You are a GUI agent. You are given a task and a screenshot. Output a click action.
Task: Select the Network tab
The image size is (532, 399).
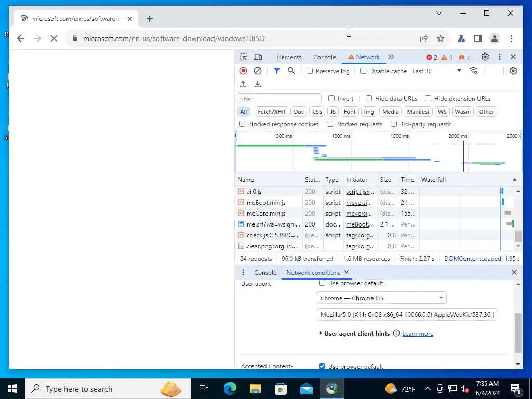point(364,57)
